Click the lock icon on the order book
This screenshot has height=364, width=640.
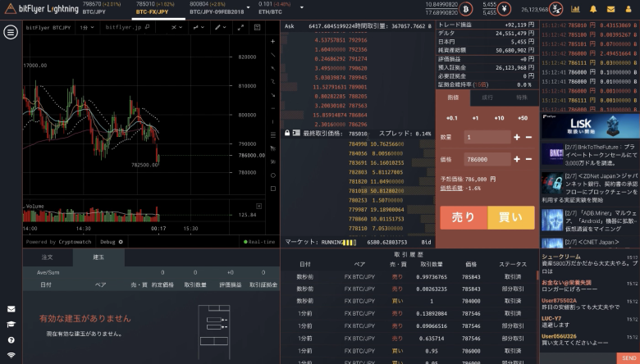287,133
